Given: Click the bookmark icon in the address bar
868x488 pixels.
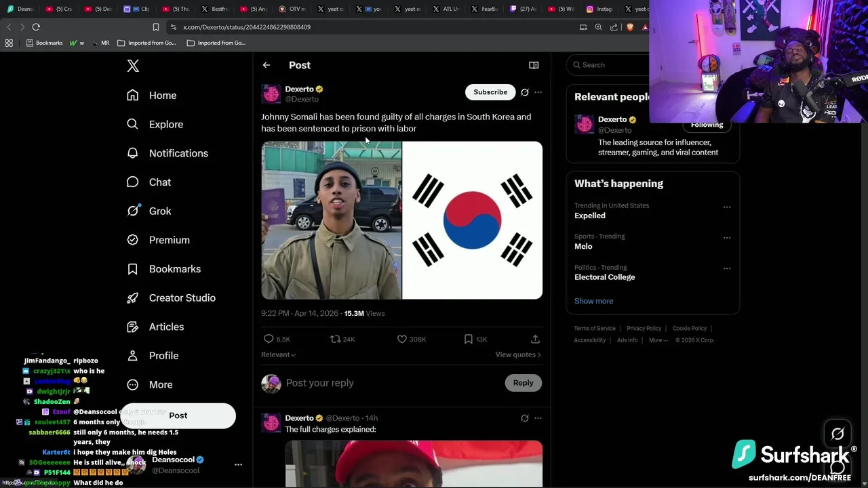Looking at the screenshot, I should coord(156,27).
